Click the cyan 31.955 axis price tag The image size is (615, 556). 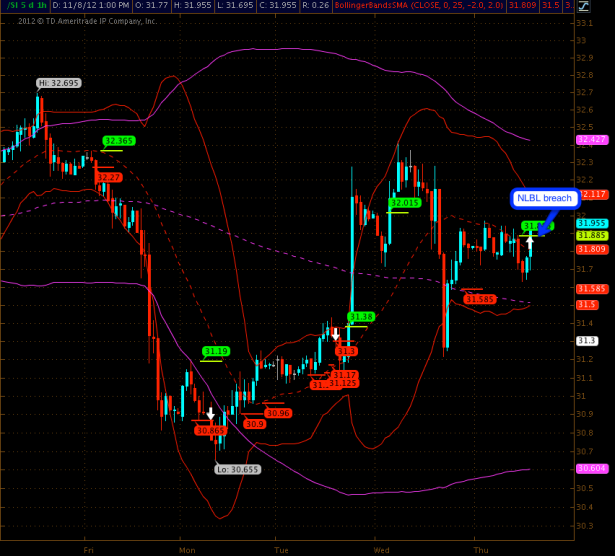(592, 223)
